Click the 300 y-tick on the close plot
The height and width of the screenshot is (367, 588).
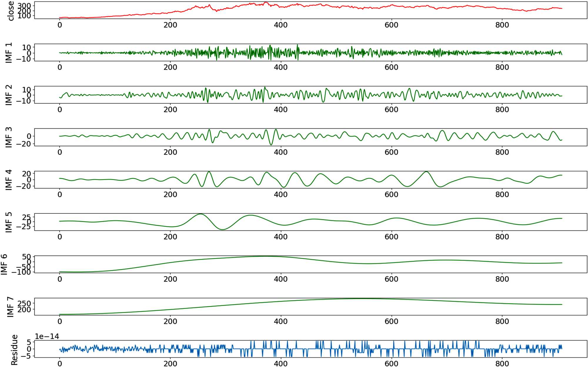pos(24,6)
